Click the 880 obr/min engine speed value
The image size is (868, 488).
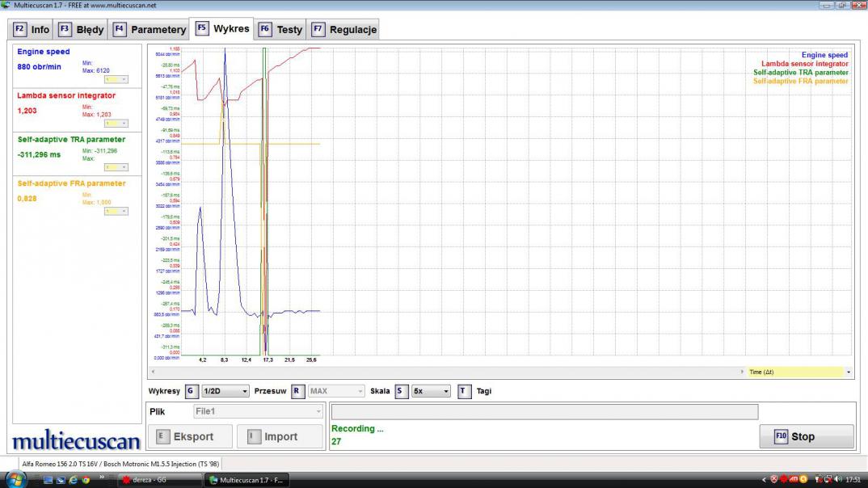39,66
